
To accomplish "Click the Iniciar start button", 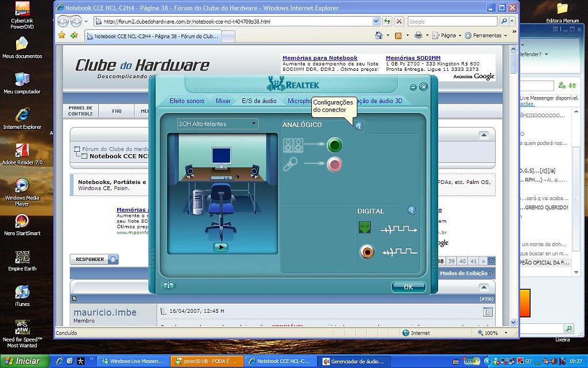I will (25, 361).
